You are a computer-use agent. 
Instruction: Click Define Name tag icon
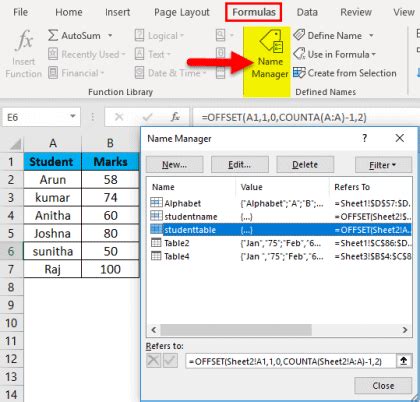[x=299, y=35]
